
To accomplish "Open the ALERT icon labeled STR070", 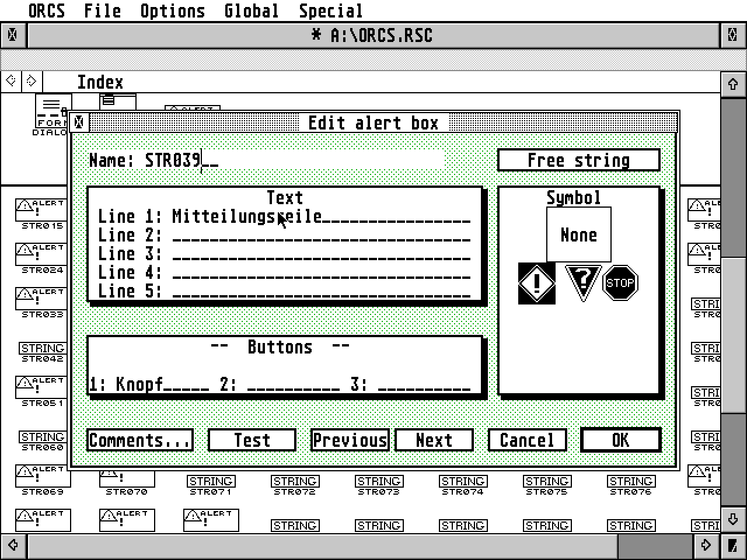I will pos(126,478).
